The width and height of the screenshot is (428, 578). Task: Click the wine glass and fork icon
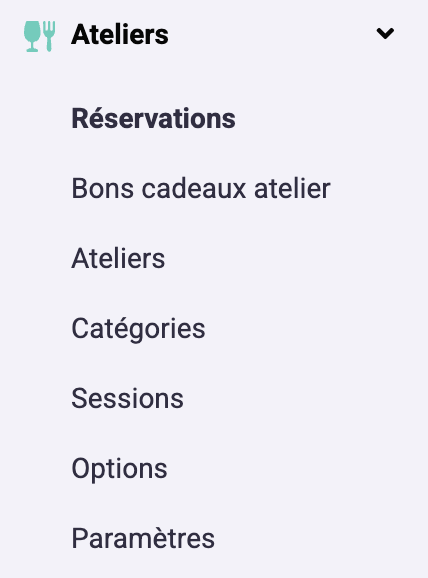(x=39, y=36)
